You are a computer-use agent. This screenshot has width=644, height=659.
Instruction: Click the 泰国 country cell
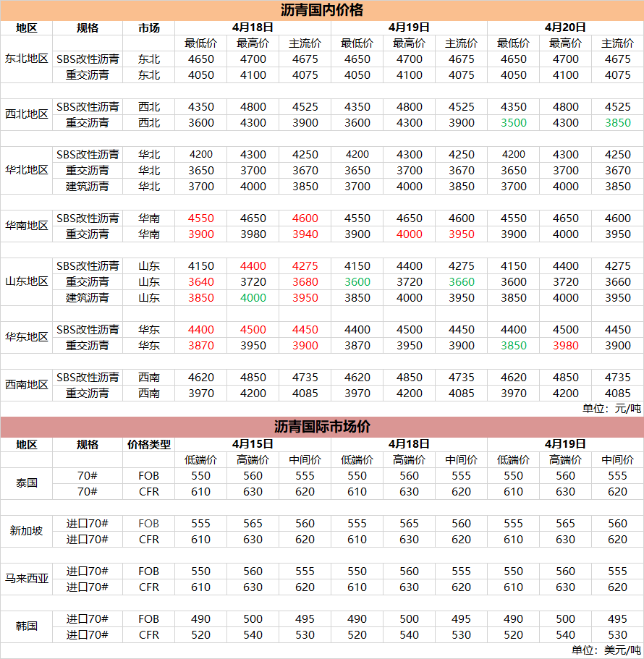pos(27,483)
